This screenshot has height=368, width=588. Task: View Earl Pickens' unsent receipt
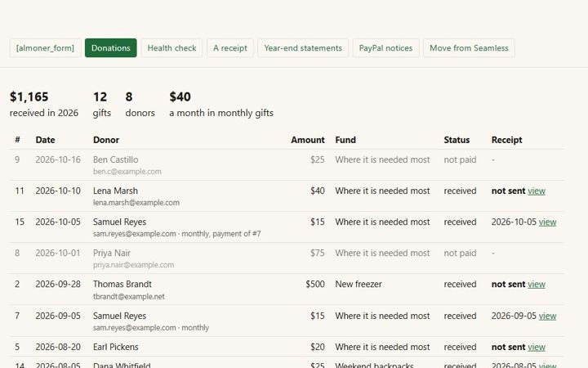click(x=537, y=347)
